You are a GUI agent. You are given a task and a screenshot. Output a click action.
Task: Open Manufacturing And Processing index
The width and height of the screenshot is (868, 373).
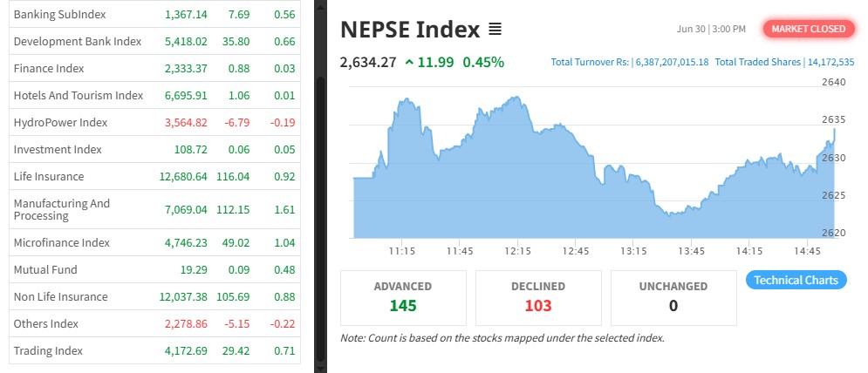point(61,209)
